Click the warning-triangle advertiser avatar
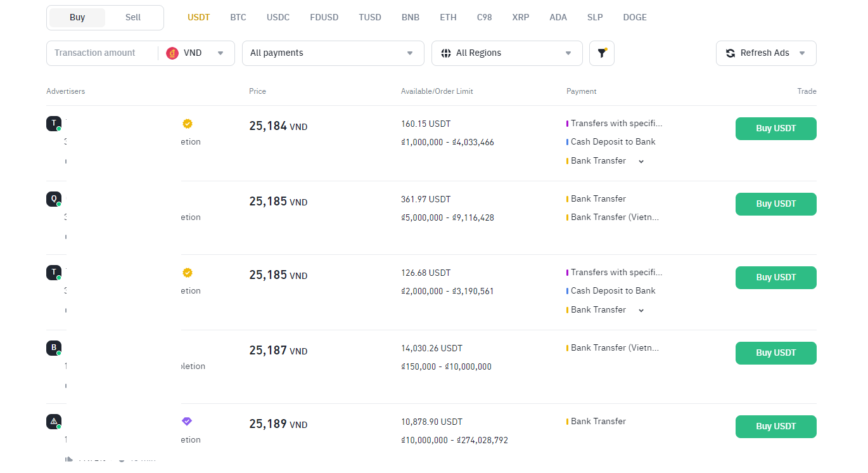Viewport: 868px width, 473px height. pos(54,421)
